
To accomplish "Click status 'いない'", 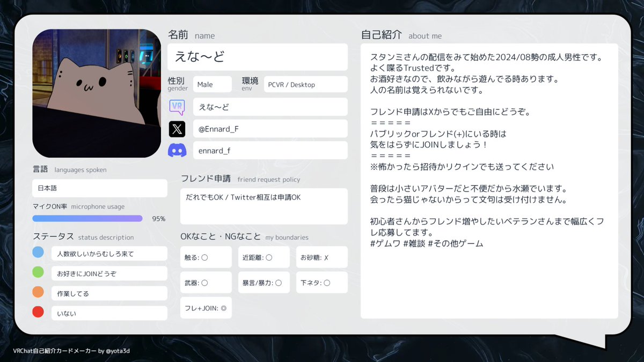I will tap(109, 313).
